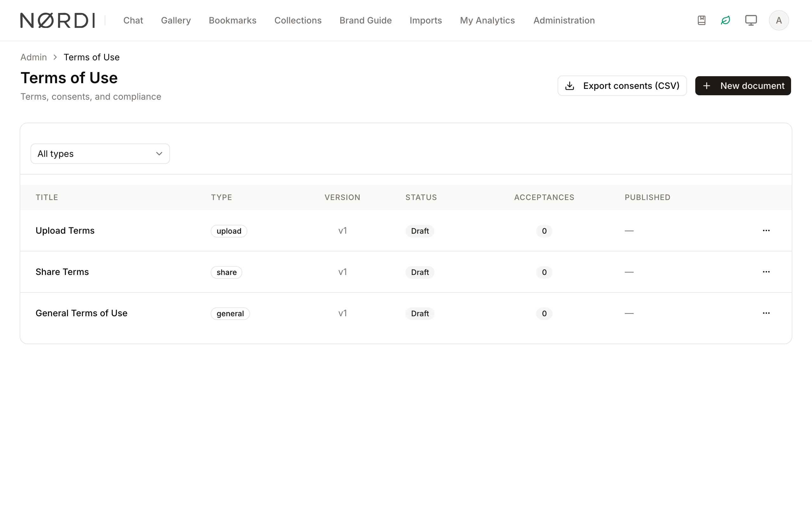Open actions menu for Upload Terms row
The height and width of the screenshot is (508, 812).
pos(766,231)
